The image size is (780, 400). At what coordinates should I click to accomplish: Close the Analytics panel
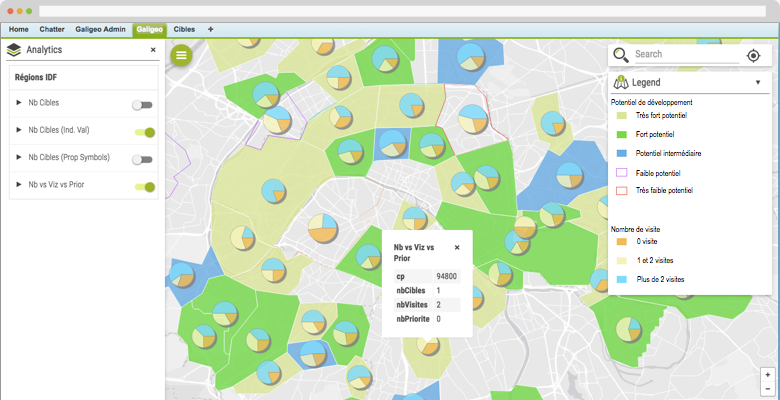[153, 49]
